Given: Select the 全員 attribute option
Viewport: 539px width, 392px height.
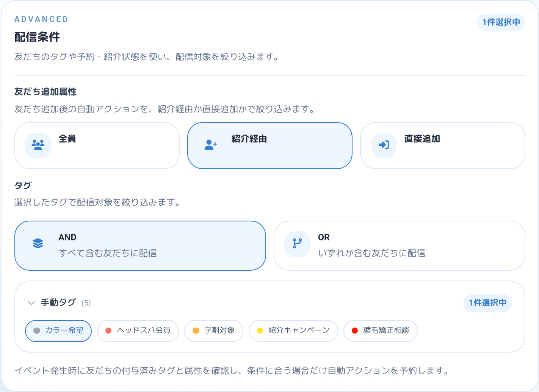Looking at the screenshot, I should [97, 146].
